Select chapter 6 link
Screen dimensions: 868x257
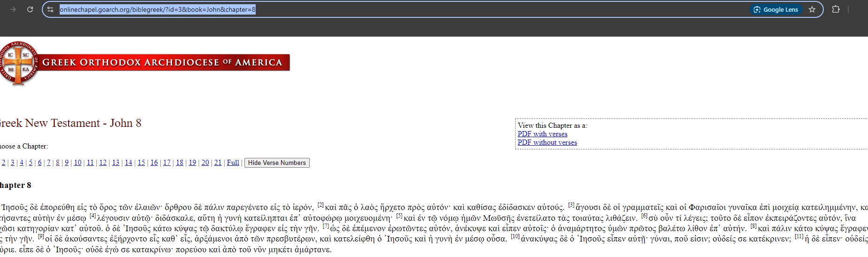click(39, 163)
